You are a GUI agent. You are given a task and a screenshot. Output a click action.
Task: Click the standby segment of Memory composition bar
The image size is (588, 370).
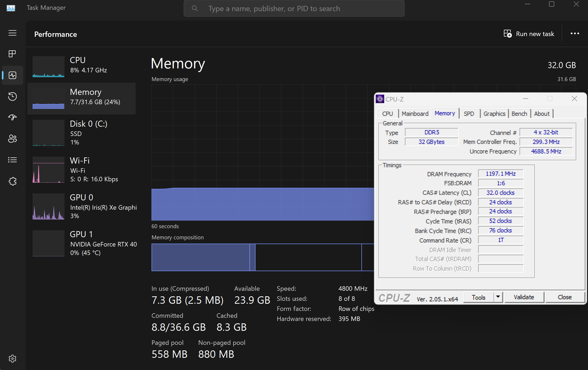(308, 257)
